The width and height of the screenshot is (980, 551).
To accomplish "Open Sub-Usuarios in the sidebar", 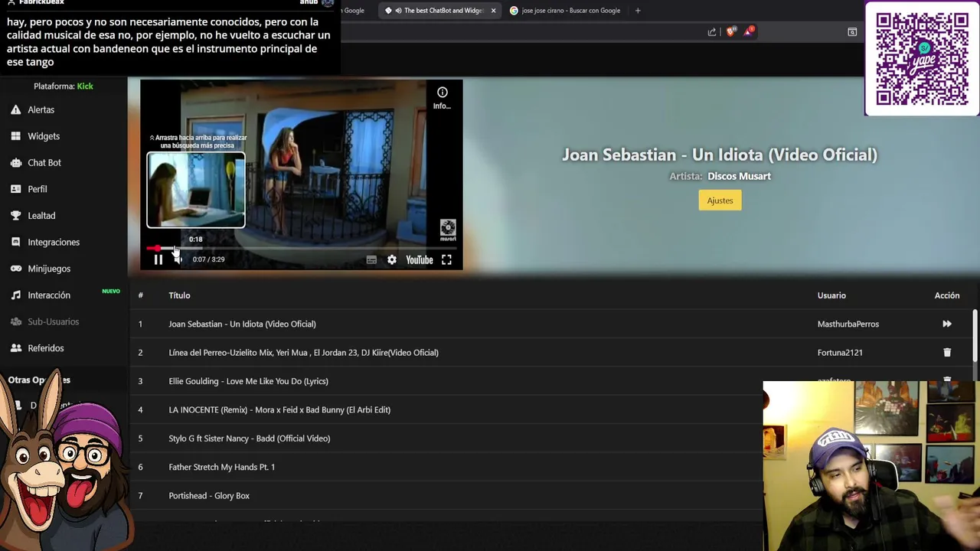I will click(54, 321).
